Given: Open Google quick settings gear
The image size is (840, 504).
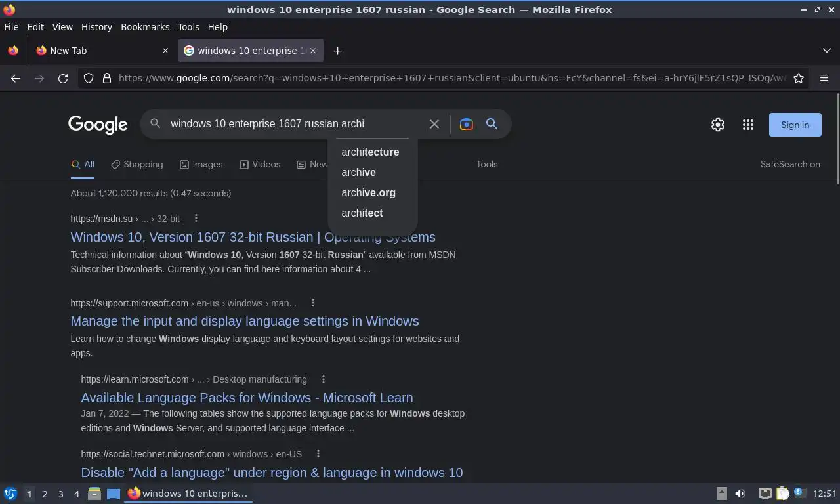Looking at the screenshot, I should click(x=718, y=125).
